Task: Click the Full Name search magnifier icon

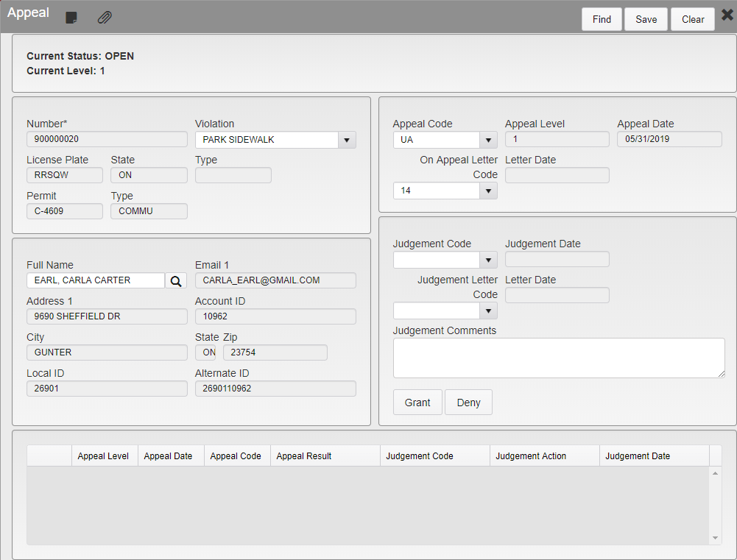Action: [176, 281]
